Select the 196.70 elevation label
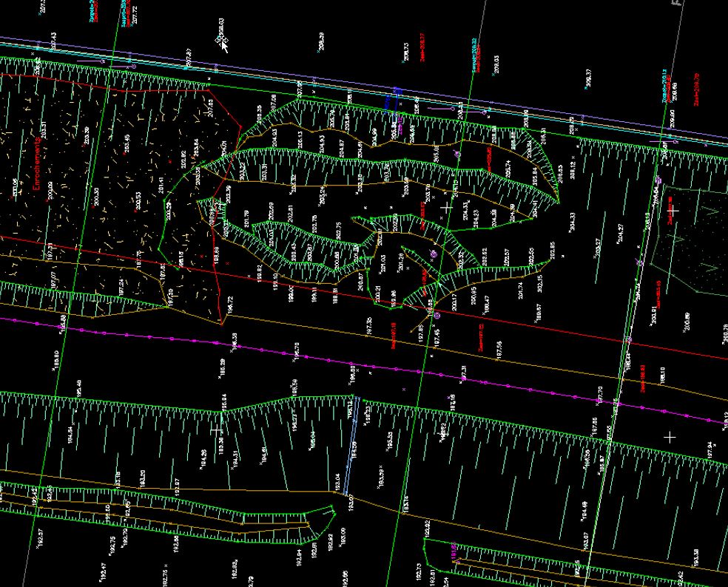 tap(296, 350)
